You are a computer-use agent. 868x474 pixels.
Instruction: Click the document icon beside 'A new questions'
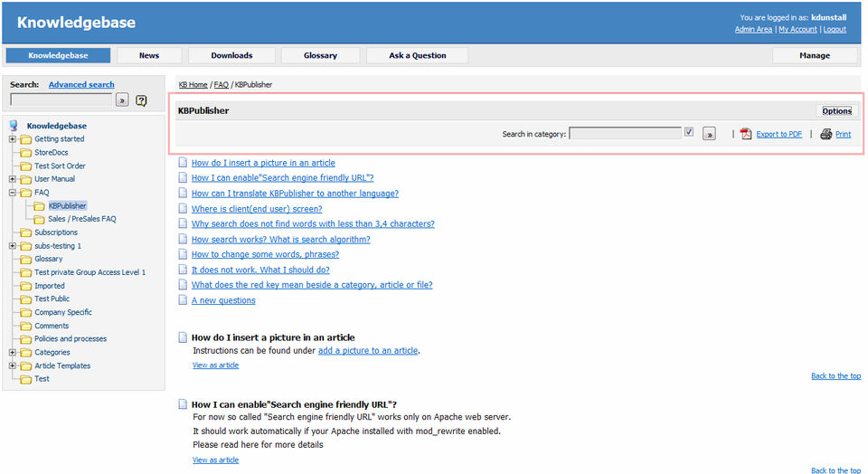click(183, 299)
